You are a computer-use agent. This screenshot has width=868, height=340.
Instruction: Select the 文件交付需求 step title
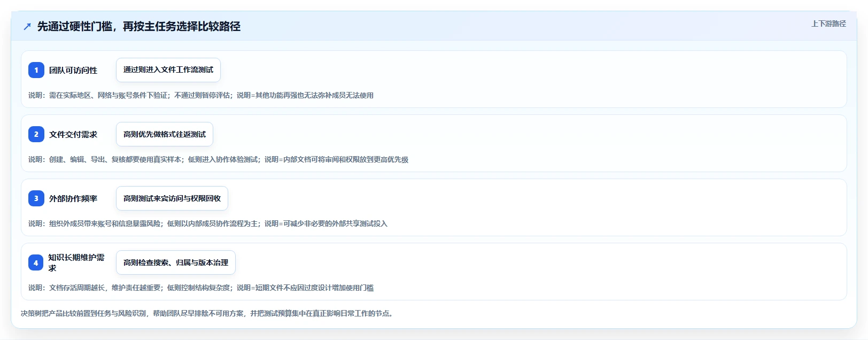pos(73,134)
